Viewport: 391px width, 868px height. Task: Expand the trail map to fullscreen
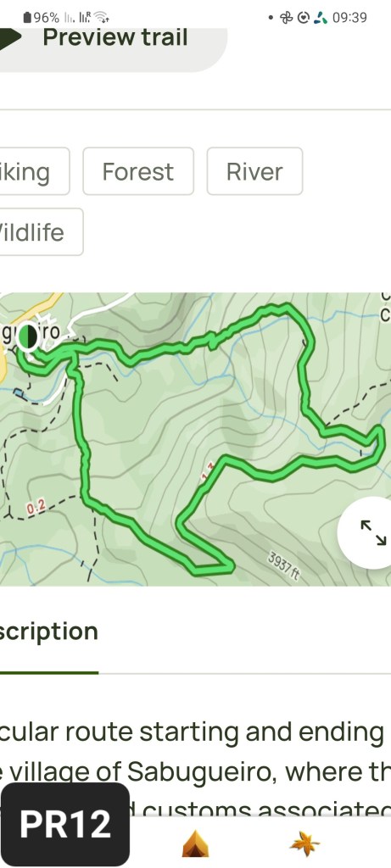(373, 532)
